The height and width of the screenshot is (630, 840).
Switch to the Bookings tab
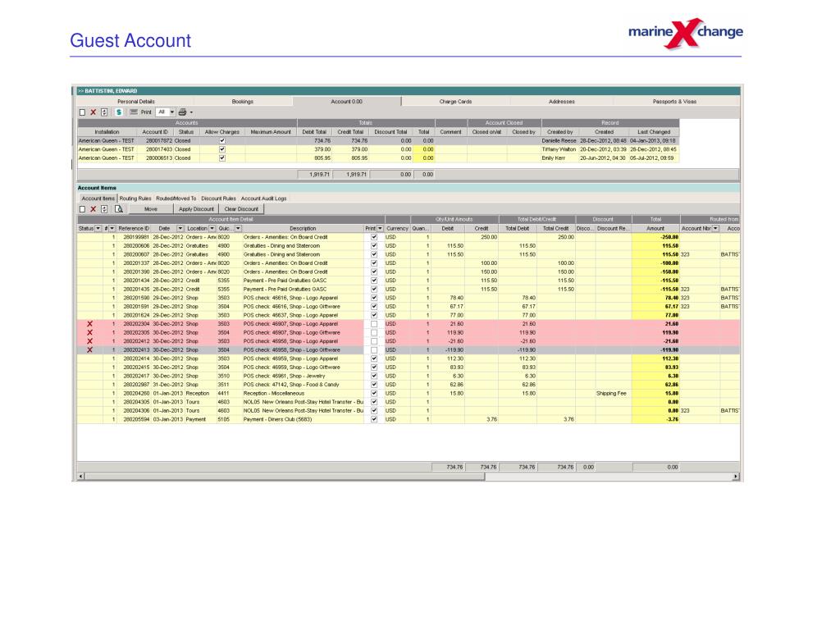pos(243,102)
